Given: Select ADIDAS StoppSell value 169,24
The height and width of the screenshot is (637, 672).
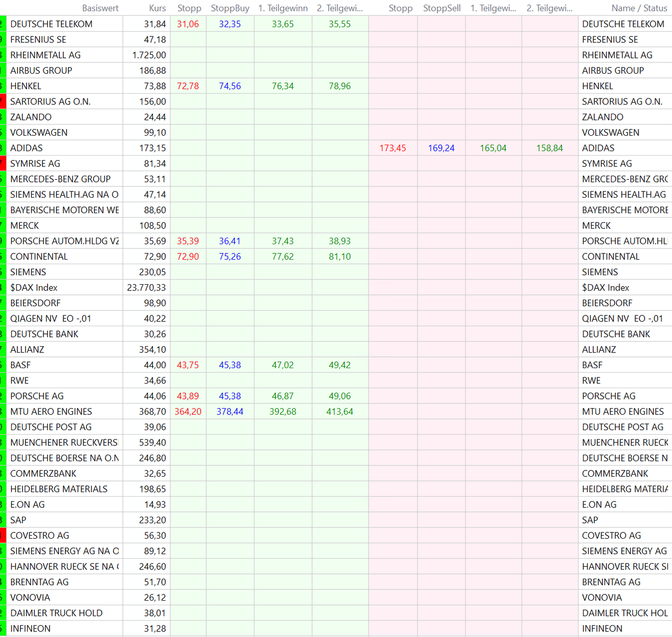Looking at the screenshot, I should pos(441,148).
